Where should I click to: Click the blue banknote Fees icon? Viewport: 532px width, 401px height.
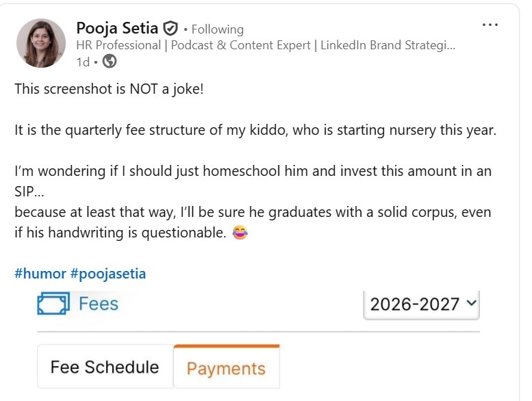[x=53, y=303]
